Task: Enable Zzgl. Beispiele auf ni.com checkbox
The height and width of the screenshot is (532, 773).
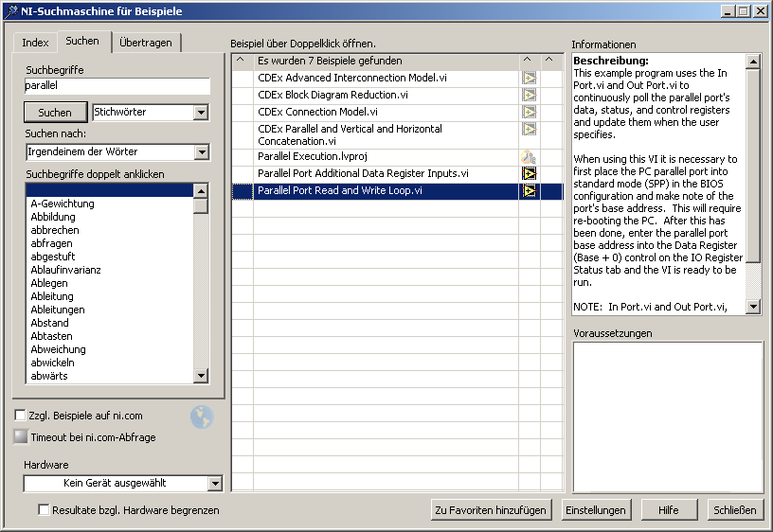Action: coord(20,416)
